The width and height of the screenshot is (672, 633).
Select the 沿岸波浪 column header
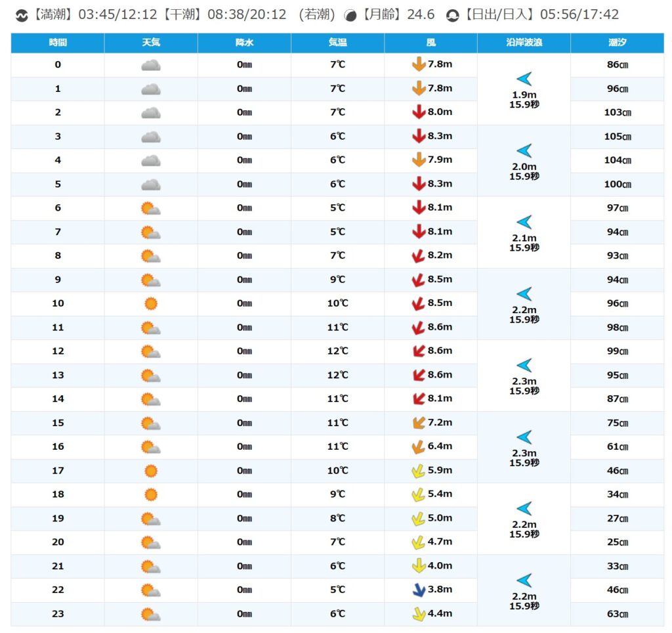point(524,43)
